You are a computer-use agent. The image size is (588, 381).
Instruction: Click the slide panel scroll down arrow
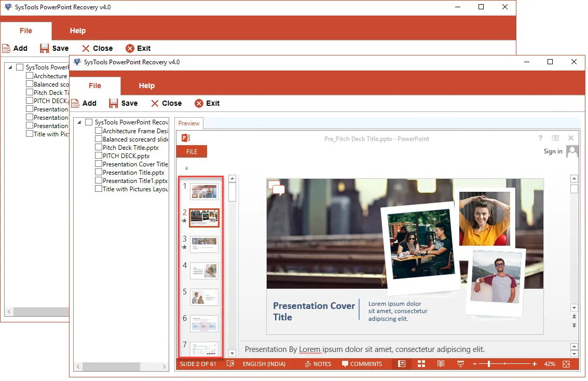pyautogui.click(x=232, y=354)
